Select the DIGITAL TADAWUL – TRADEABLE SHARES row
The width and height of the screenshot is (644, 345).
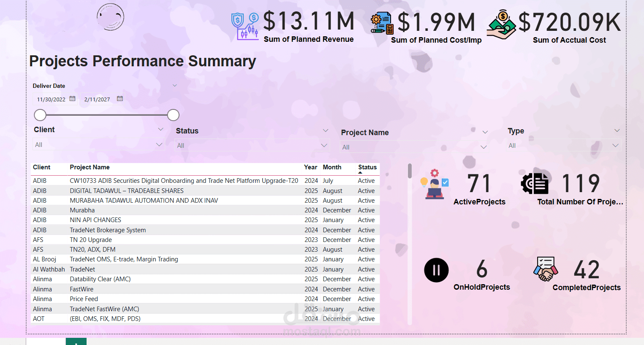(205, 191)
